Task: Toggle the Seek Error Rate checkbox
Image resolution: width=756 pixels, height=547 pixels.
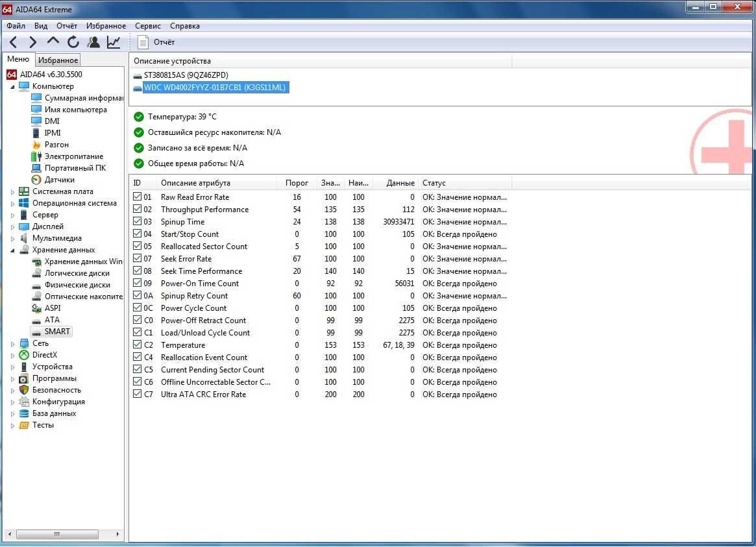Action: click(138, 258)
